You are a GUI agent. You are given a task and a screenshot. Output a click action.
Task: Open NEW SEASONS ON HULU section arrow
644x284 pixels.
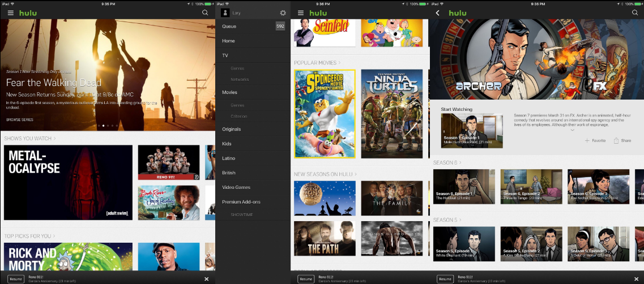[x=355, y=174]
